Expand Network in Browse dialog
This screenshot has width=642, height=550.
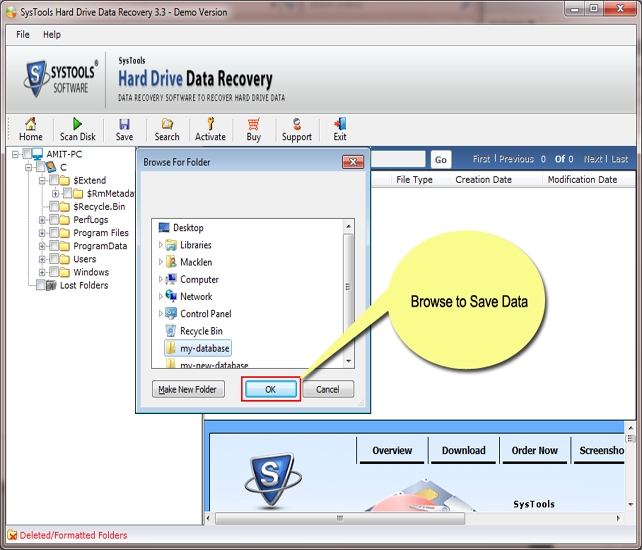pos(160,297)
